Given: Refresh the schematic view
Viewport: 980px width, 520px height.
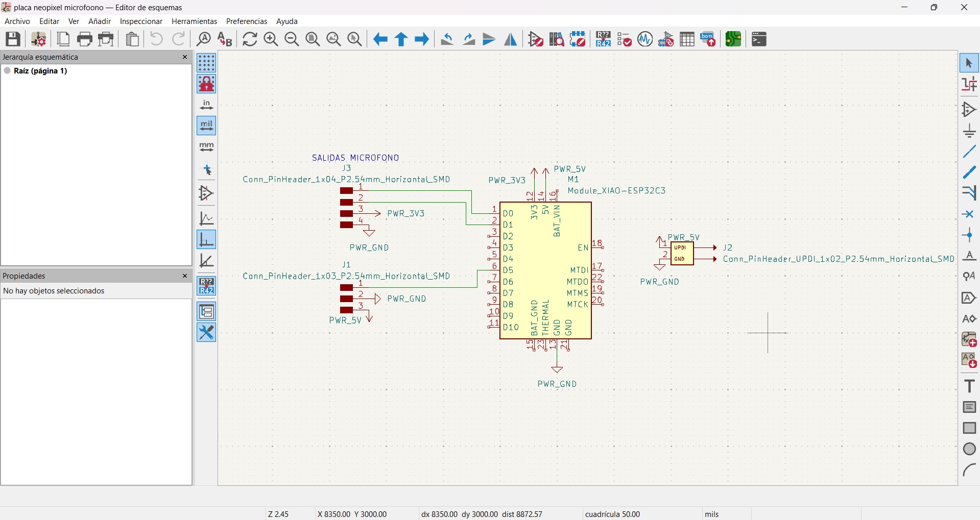Looking at the screenshot, I should (250, 39).
